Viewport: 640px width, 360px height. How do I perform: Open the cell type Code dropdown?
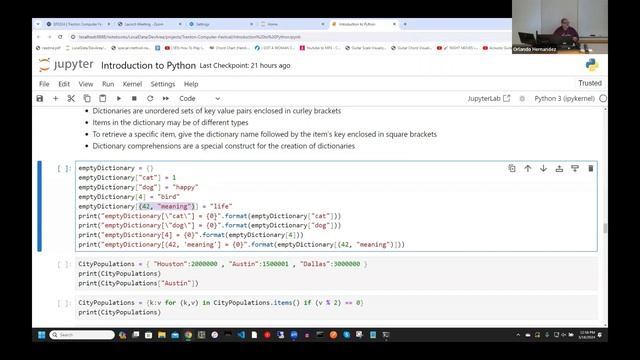[199, 98]
